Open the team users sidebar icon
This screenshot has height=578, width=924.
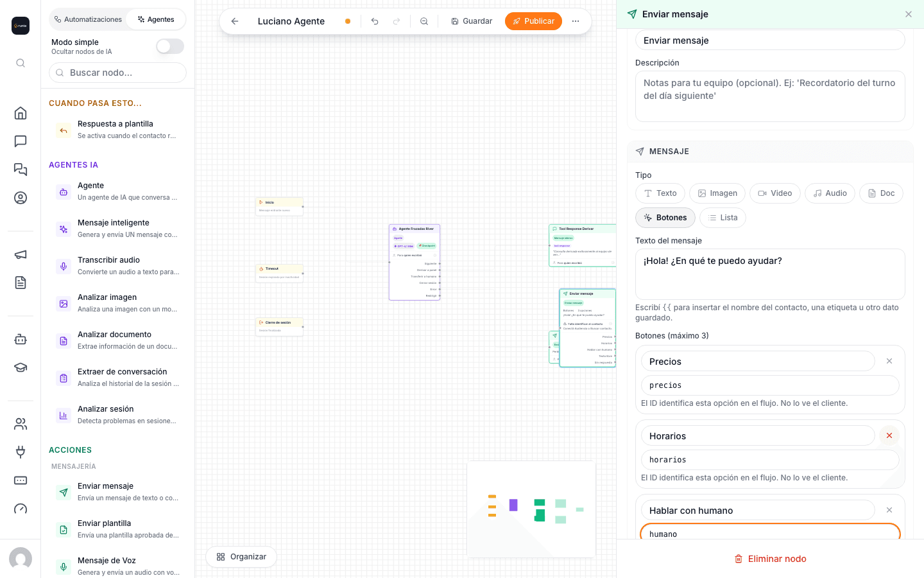point(21,424)
